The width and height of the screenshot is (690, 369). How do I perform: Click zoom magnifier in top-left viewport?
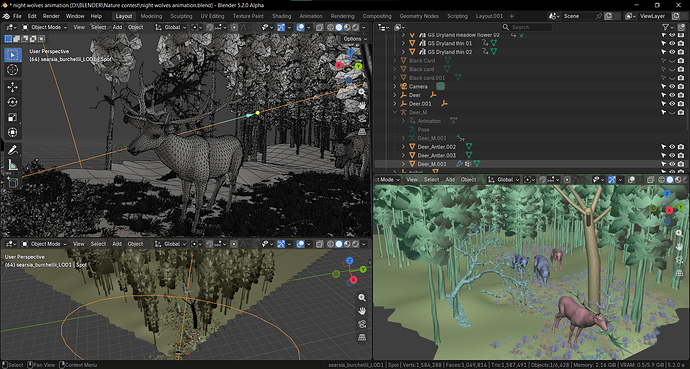coord(362,92)
